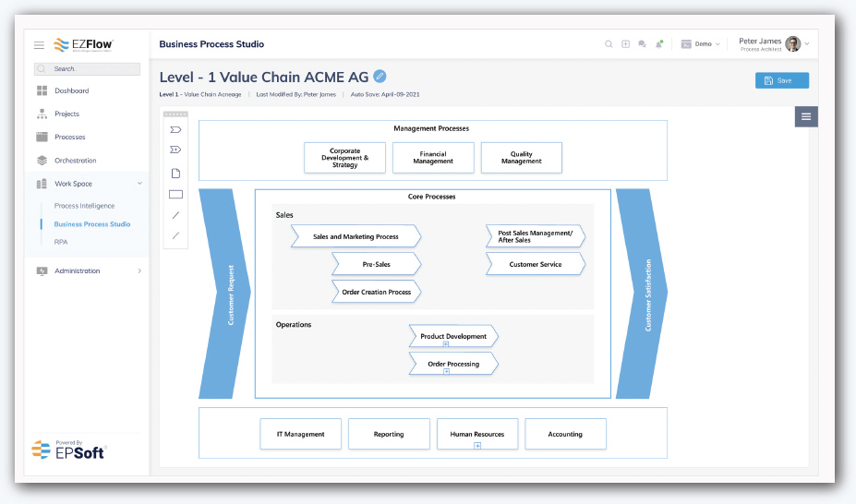Expand the Product Development subprocess plus marker
This screenshot has width=856, height=504.
point(446,344)
